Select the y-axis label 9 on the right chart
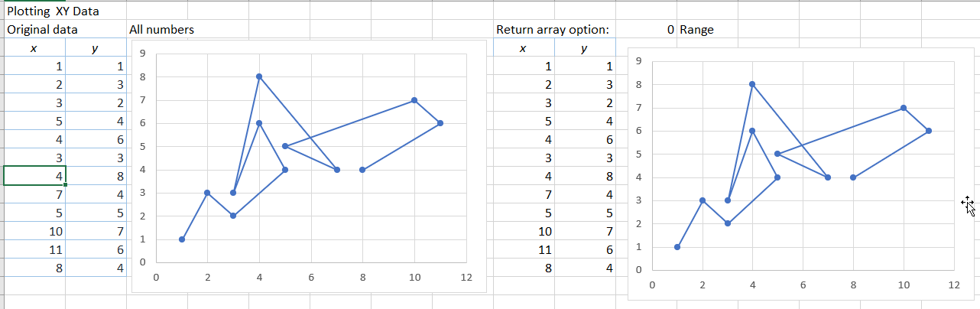 [639, 60]
